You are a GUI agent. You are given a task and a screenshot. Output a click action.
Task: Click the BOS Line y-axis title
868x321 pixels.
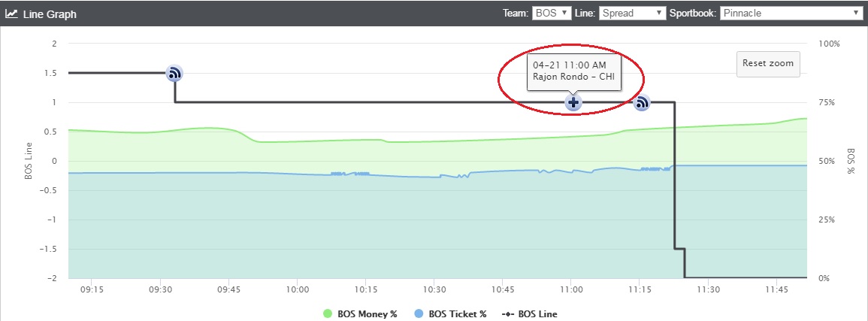(x=29, y=161)
